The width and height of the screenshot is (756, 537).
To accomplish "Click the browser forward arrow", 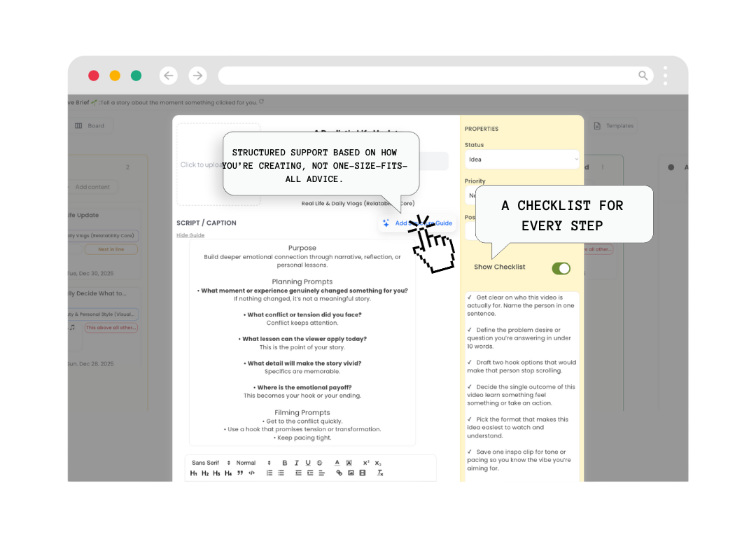I will (197, 76).
